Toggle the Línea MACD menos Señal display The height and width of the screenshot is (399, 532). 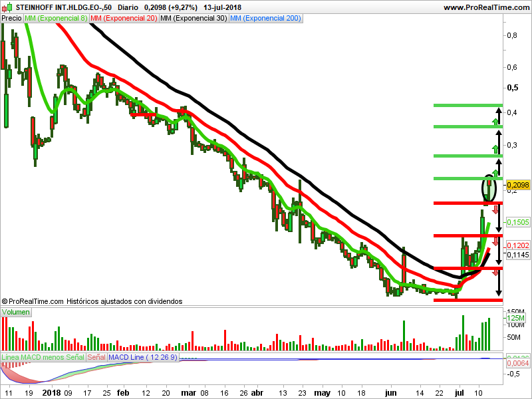(43, 357)
